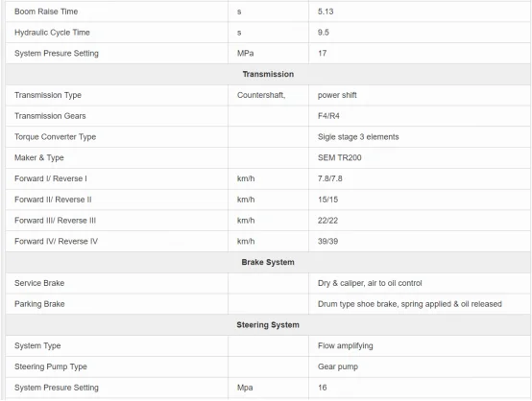532x401 pixels.
Task: Click the F4/R4 transmission gears value
Action: click(328, 116)
